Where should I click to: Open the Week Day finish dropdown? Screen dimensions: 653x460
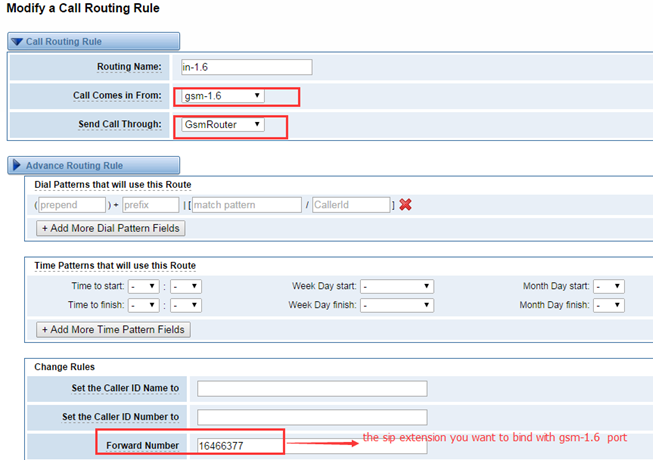[397, 305]
